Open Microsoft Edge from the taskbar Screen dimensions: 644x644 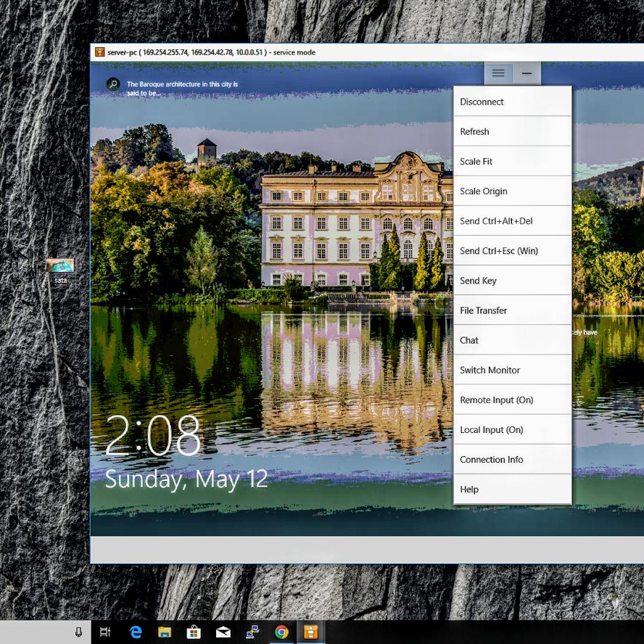tap(135, 632)
